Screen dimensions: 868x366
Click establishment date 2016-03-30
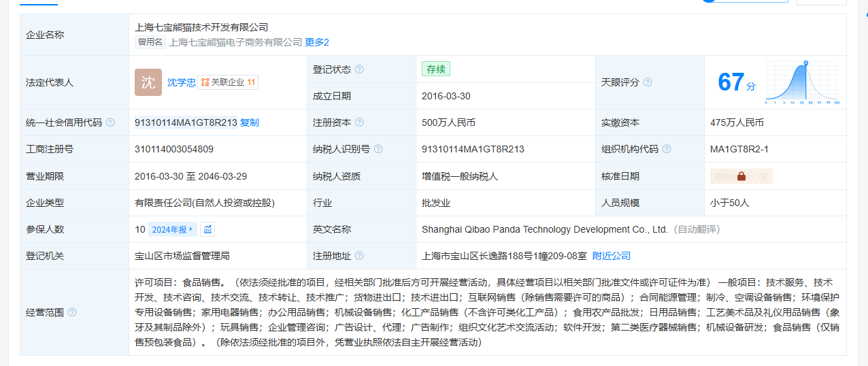(446, 96)
